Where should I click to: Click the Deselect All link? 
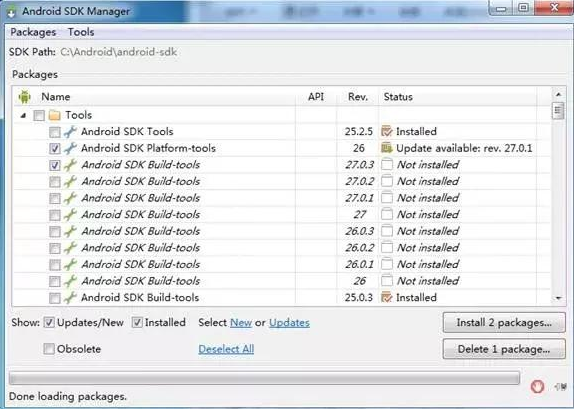pyautogui.click(x=226, y=349)
